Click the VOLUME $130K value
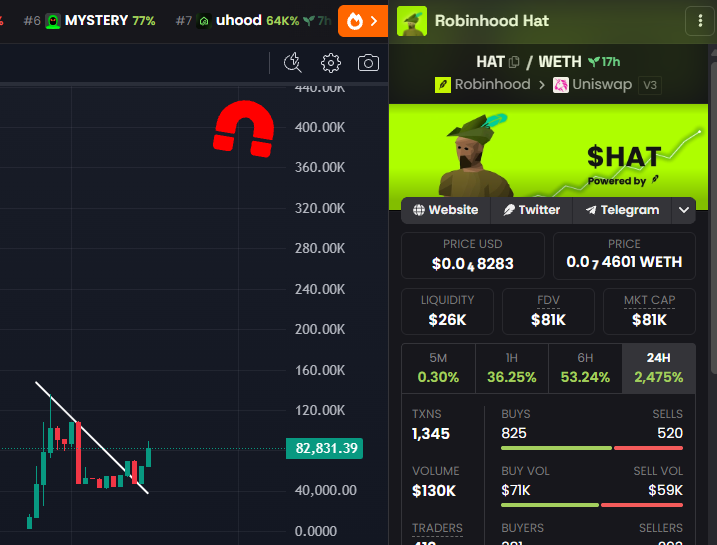Screen dimensions: 717x545 (434, 491)
